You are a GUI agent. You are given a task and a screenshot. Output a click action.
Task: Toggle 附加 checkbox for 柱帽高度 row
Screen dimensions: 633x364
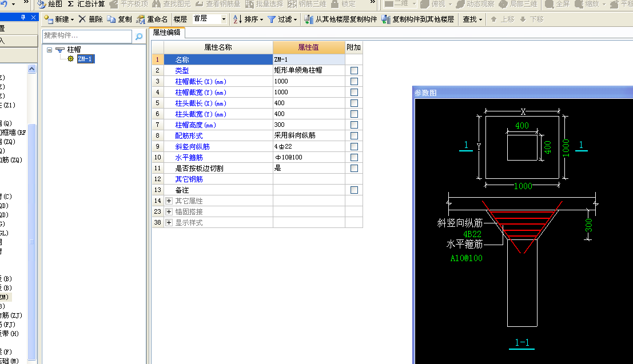coord(354,125)
